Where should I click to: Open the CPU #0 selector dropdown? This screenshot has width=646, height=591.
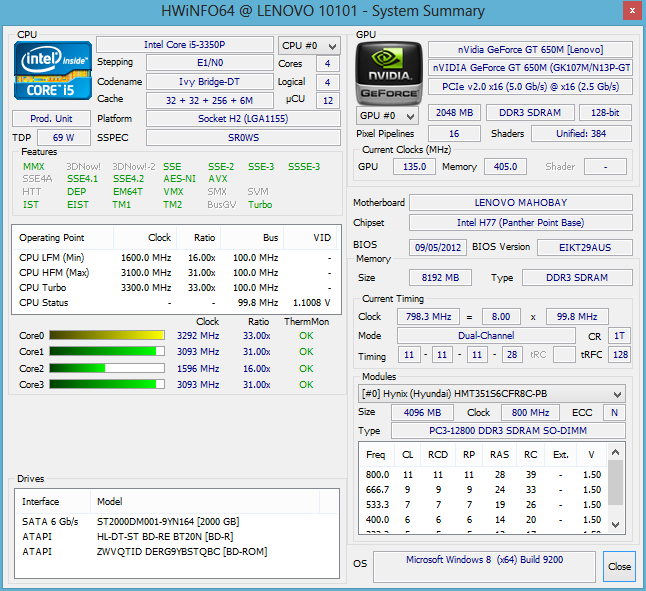309,46
